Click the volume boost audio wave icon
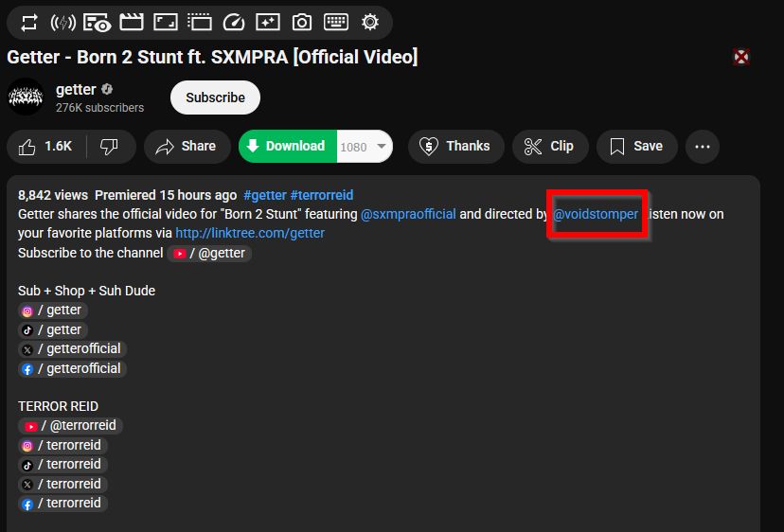The width and height of the screenshot is (784, 532). [x=63, y=23]
